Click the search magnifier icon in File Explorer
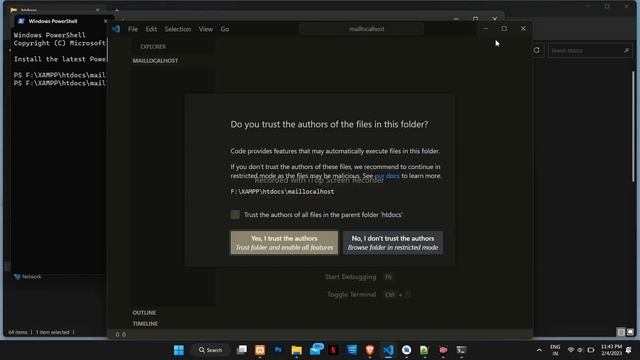 click(x=627, y=51)
